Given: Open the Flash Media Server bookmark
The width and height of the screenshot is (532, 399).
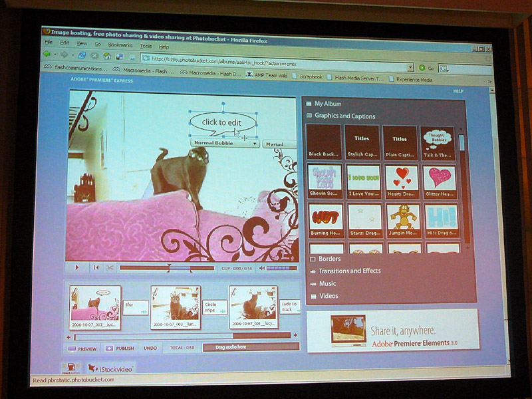Looking at the screenshot, I should [356, 78].
